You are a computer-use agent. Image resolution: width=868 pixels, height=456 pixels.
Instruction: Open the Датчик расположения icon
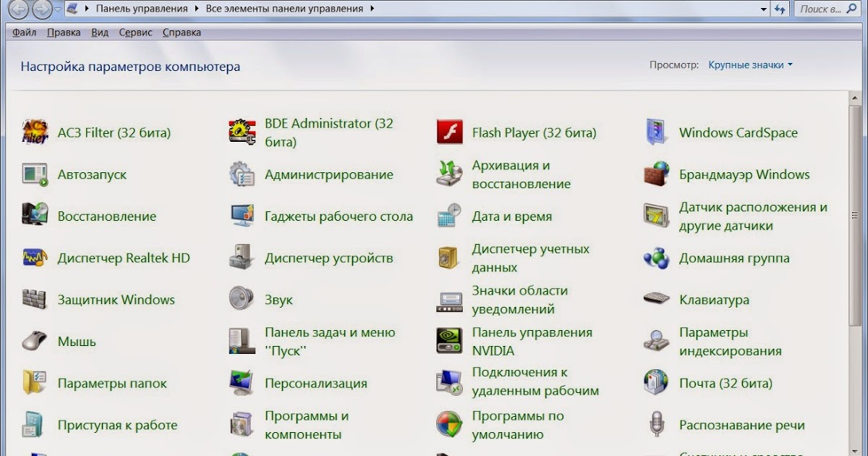click(657, 216)
